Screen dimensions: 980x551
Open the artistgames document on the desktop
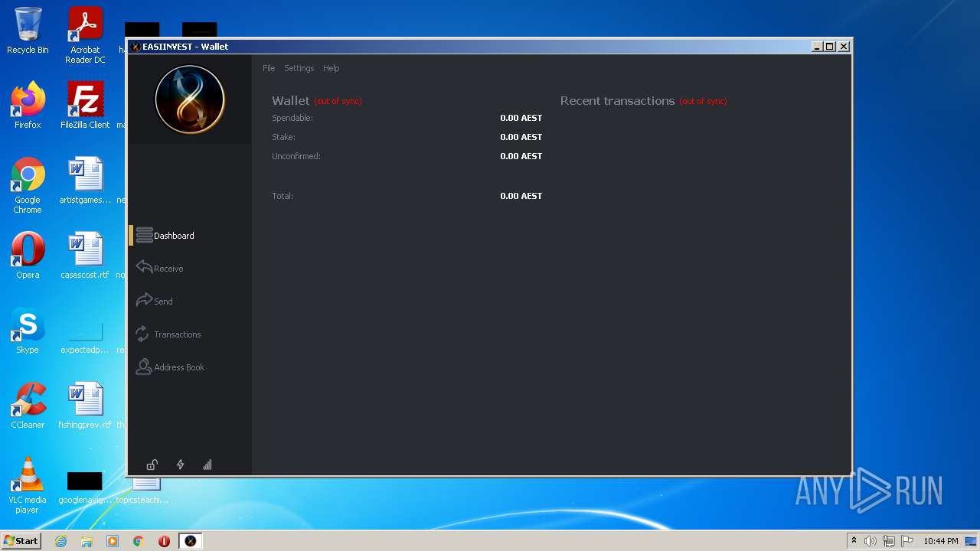(x=85, y=181)
